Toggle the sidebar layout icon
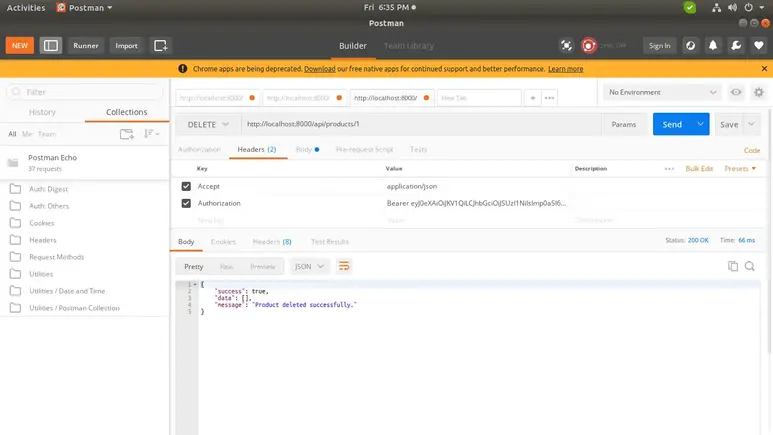 [x=50, y=45]
